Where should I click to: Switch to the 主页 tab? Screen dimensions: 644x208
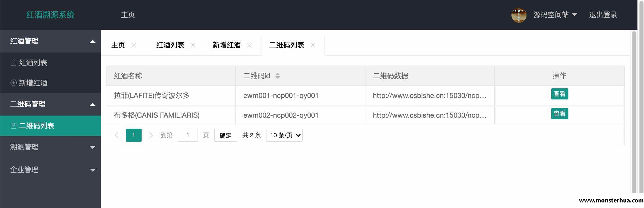[118, 45]
